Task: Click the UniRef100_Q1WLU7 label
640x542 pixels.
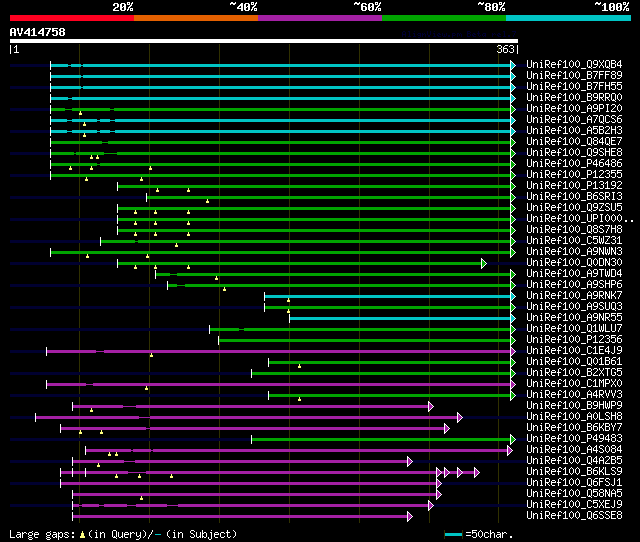Action: click(574, 329)
